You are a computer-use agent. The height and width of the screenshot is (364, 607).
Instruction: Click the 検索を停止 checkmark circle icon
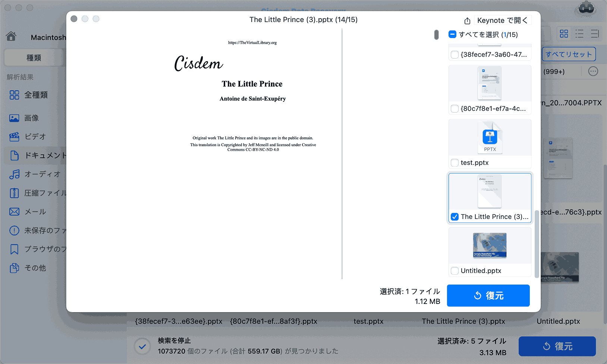point(142,346)
